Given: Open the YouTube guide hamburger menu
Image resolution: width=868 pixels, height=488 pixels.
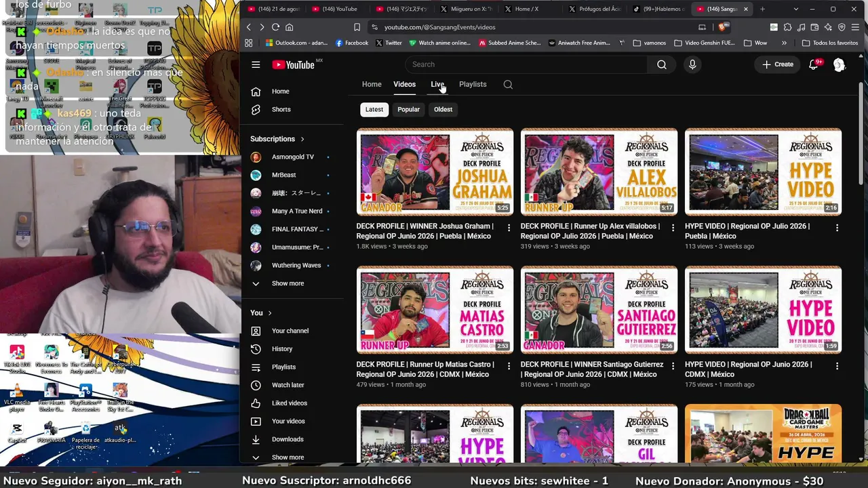Looking at the screenshot, I should coord(256,64).
